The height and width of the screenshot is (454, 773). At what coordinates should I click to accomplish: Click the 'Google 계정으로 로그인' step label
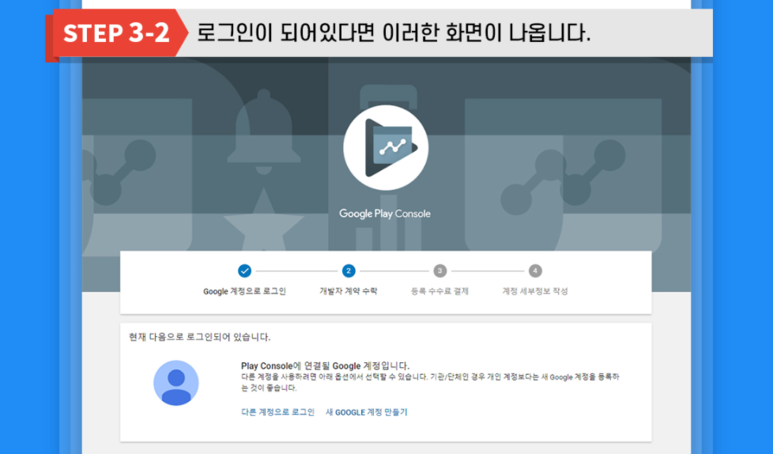[245, 291]
